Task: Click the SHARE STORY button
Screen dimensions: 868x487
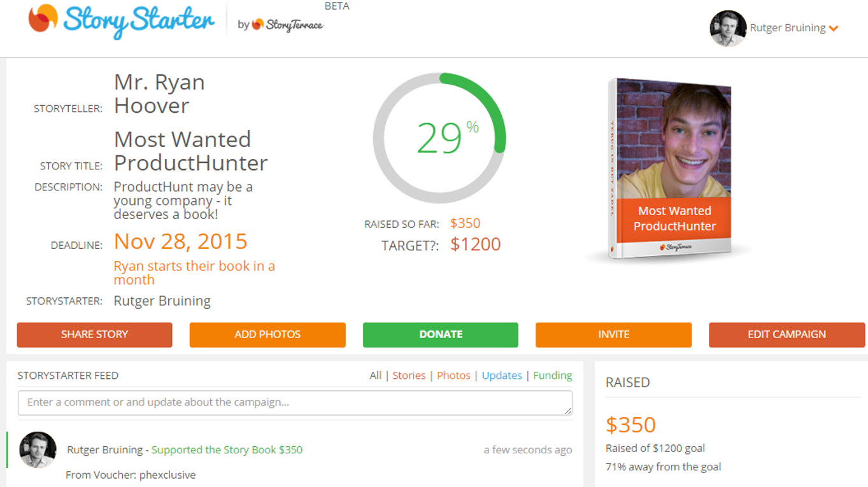Action: (x=94, y=334)
